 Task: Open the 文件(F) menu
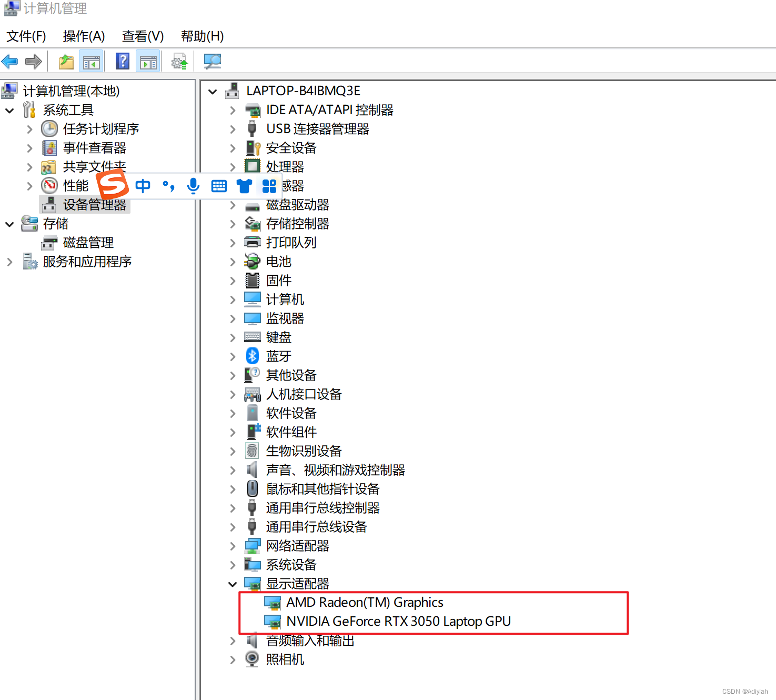(x=26, y=36)
